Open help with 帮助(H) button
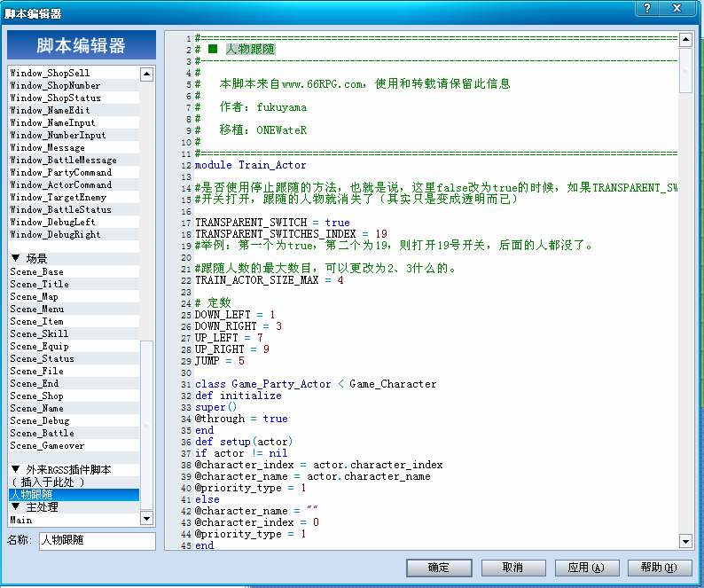Viewport: 704px width, 588px height. [660, 568]
